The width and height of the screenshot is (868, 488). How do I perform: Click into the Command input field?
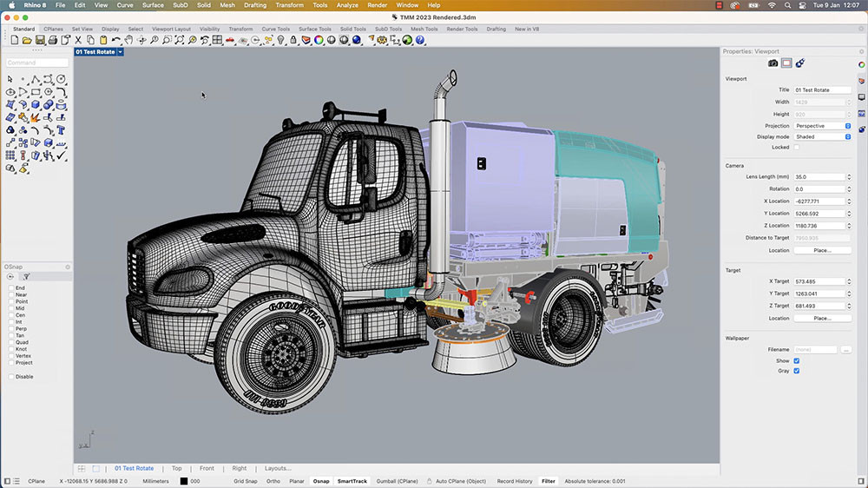pyautogui.click(x=37, y=63)
